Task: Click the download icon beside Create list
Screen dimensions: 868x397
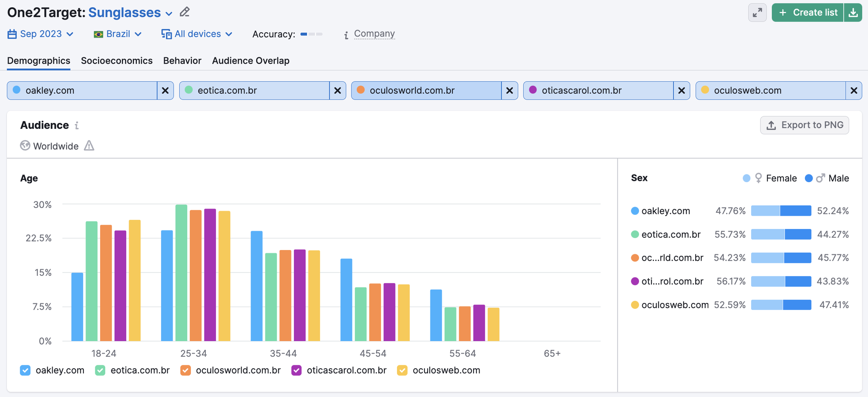Action: point(853,12)
